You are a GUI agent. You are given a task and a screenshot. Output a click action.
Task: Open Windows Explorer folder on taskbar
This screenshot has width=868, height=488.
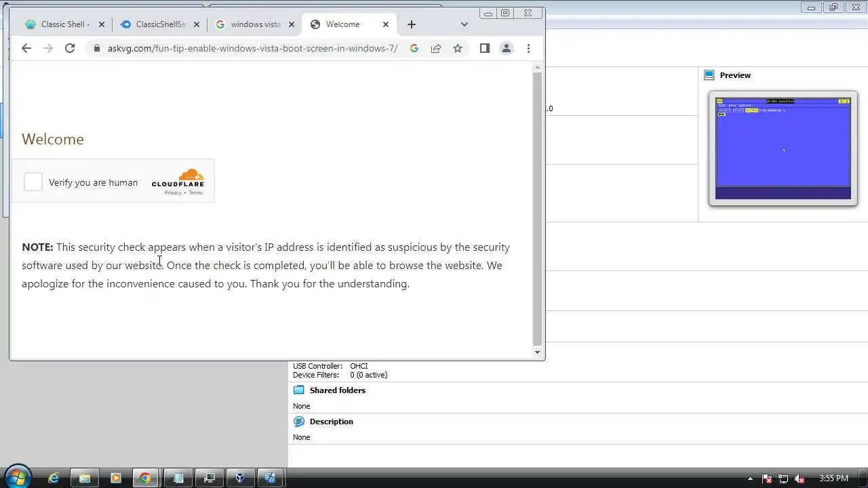(85, 478)
